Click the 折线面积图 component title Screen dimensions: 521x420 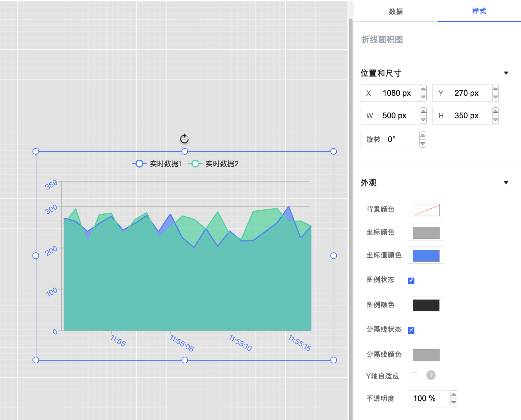pyautogui.click(x=382, y=39)
